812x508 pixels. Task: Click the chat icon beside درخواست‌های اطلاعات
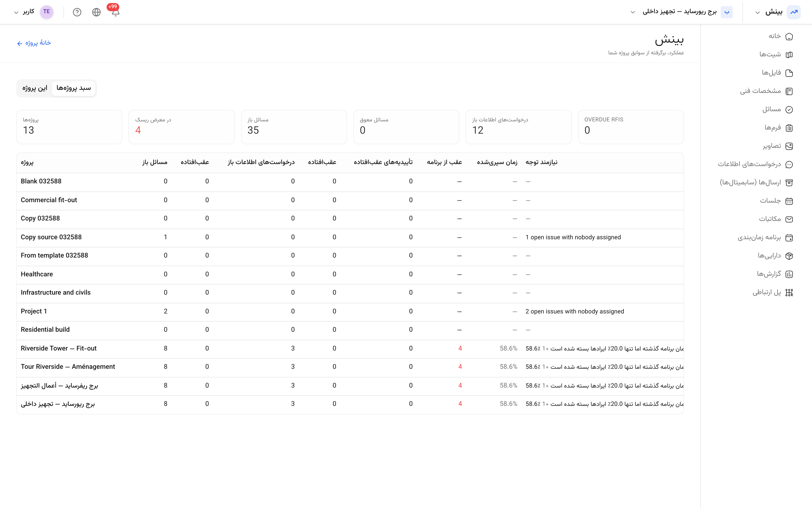(789, 164)
